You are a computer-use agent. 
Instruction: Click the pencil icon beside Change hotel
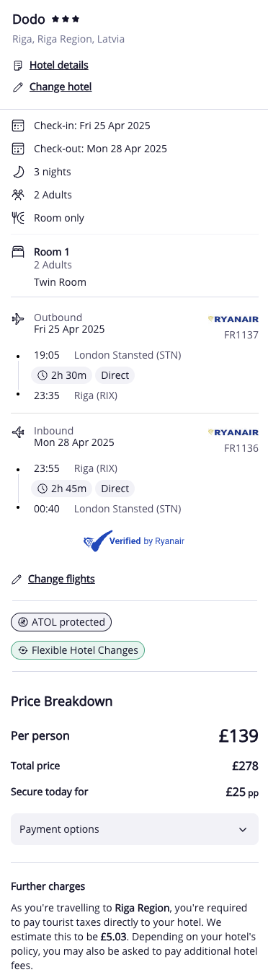[18, 87]
